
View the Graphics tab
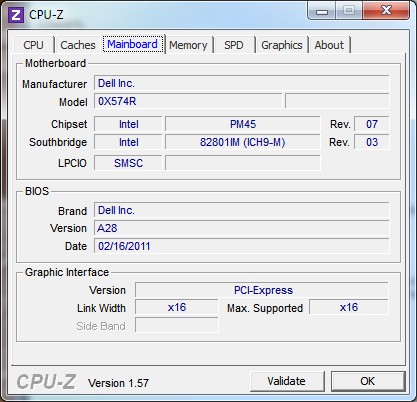click(282, 45)
